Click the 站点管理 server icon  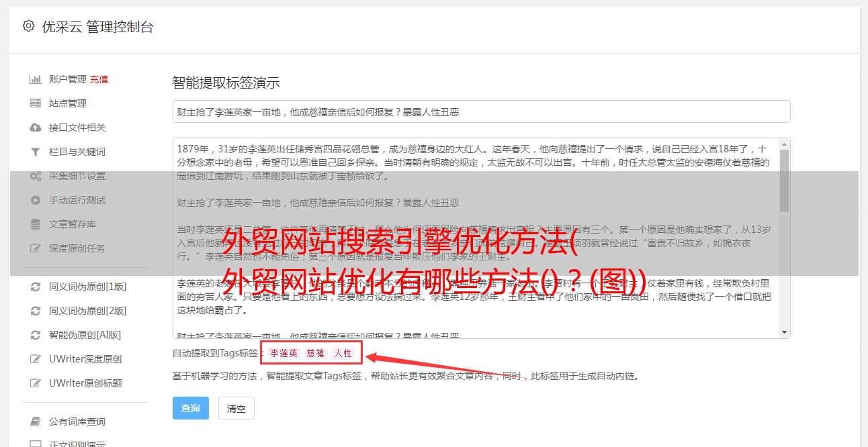(36, 103)
